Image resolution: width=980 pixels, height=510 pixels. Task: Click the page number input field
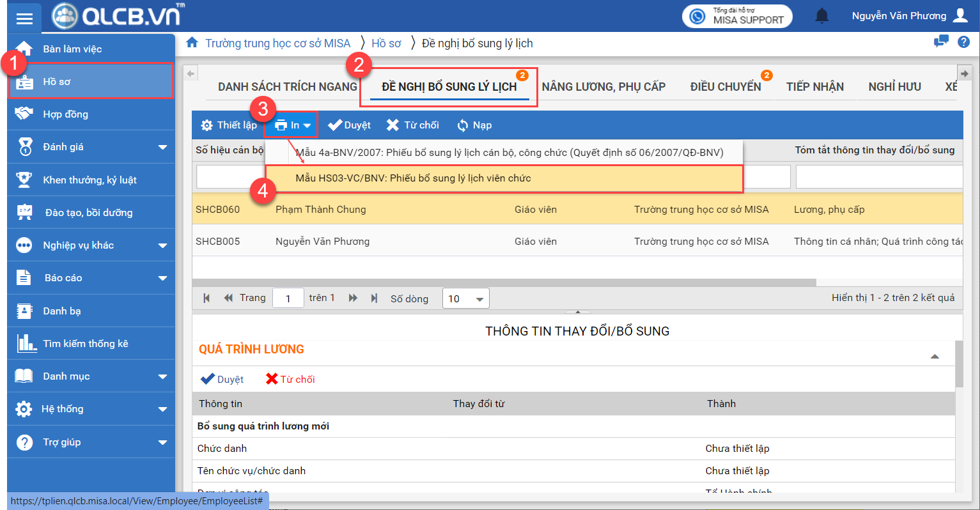[288, 298]
